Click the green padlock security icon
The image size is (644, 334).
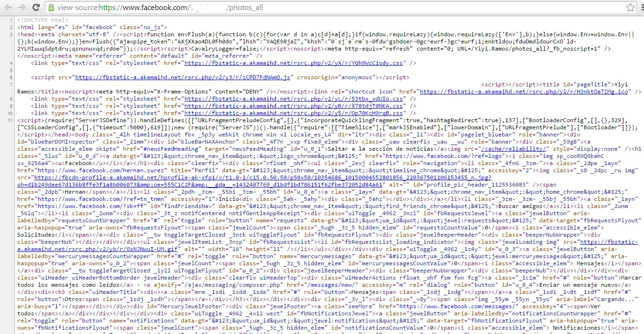click(x=51, y=8)
